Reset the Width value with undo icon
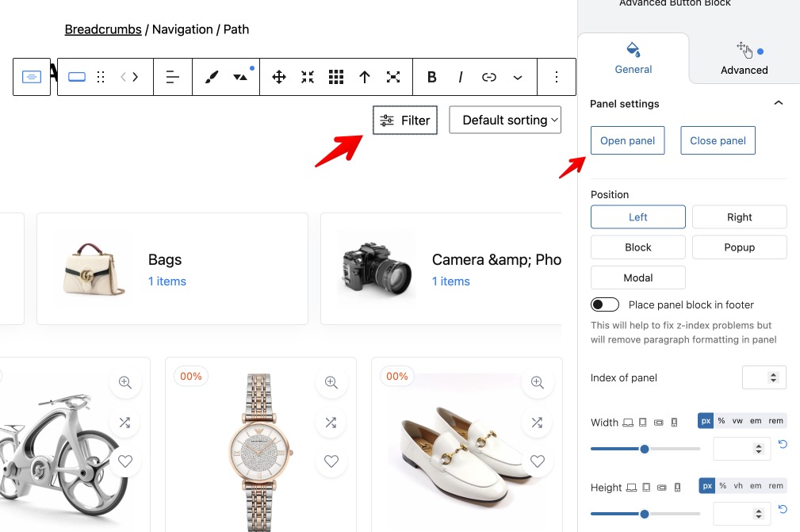Screen dimensions: 800x532 pyautogui.click(x=783, y=445)
